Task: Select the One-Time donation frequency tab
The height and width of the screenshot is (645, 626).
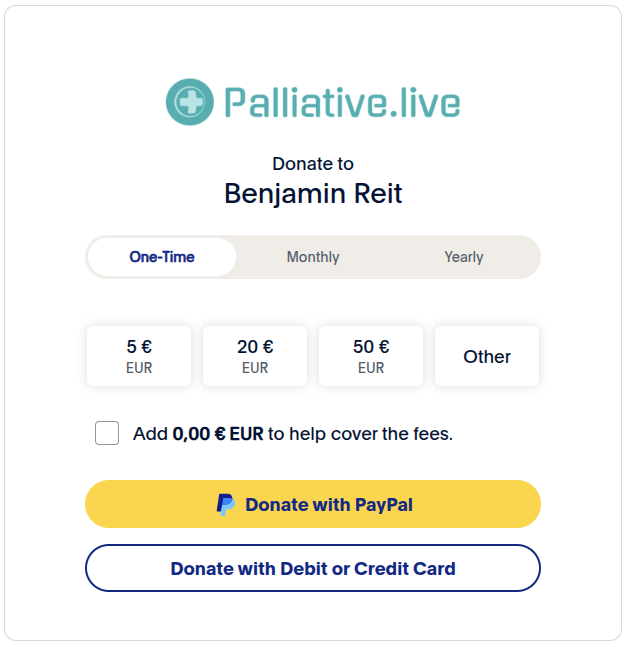Action: [162, 257]
